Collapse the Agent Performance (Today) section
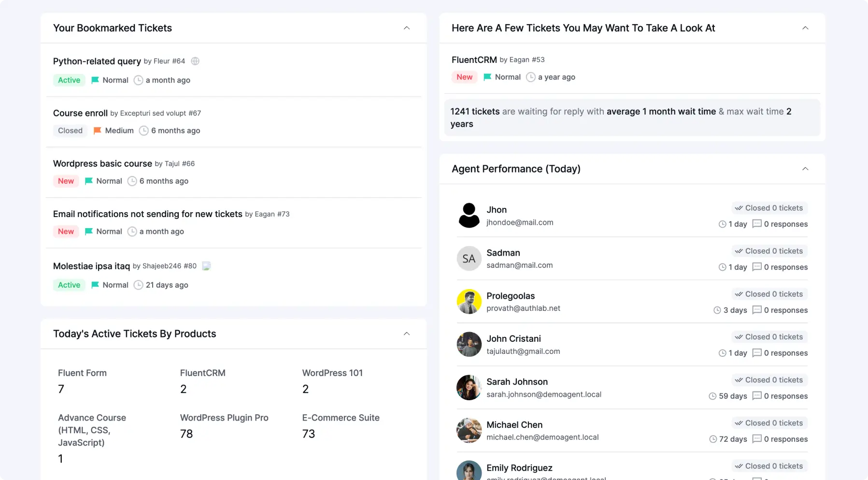Image resolution: width=868 pixels, height=480 pixels. [805, 169]
